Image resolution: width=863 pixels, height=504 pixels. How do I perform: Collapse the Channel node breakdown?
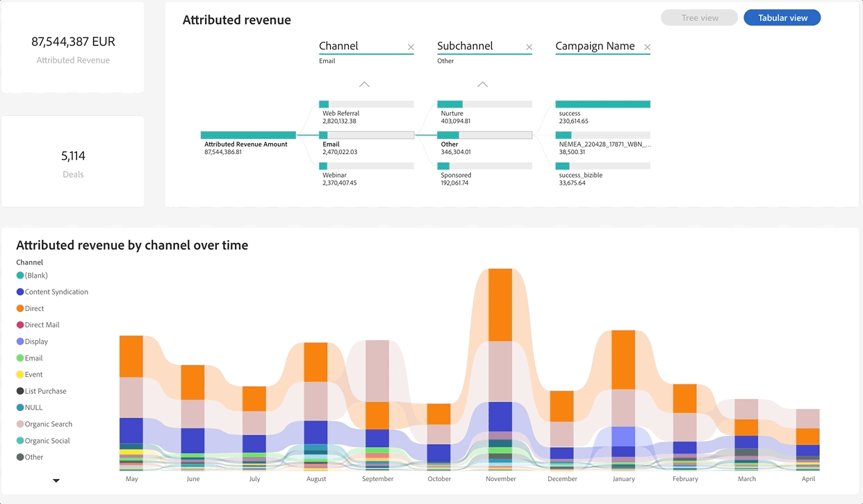pyautogui.click(x=364, y=83)
